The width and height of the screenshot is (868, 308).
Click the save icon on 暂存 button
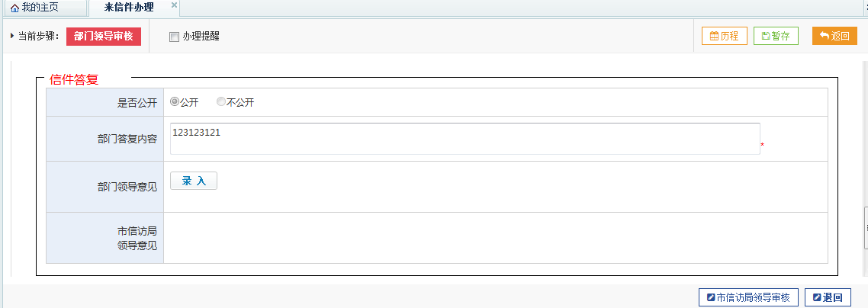(766, 36)
